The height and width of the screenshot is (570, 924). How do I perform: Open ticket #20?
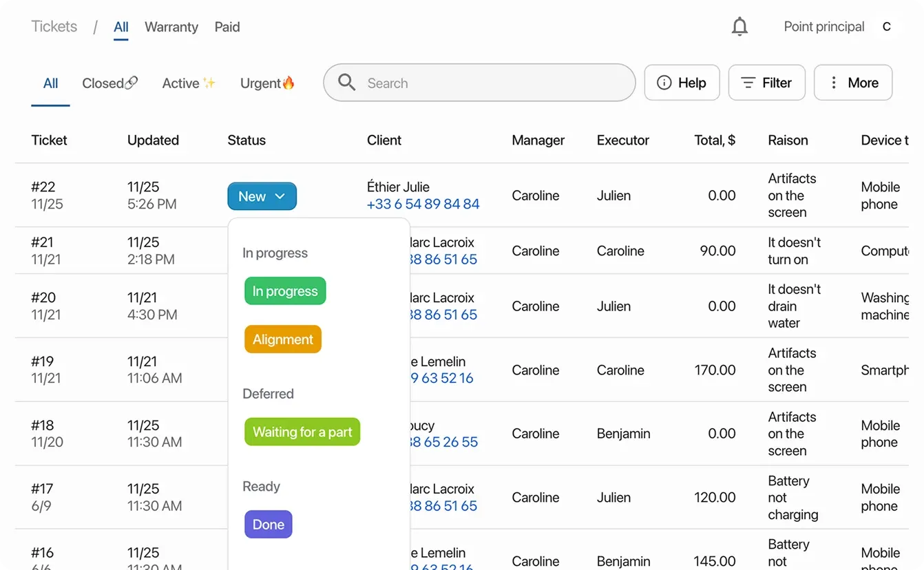[x=43, y=297]
